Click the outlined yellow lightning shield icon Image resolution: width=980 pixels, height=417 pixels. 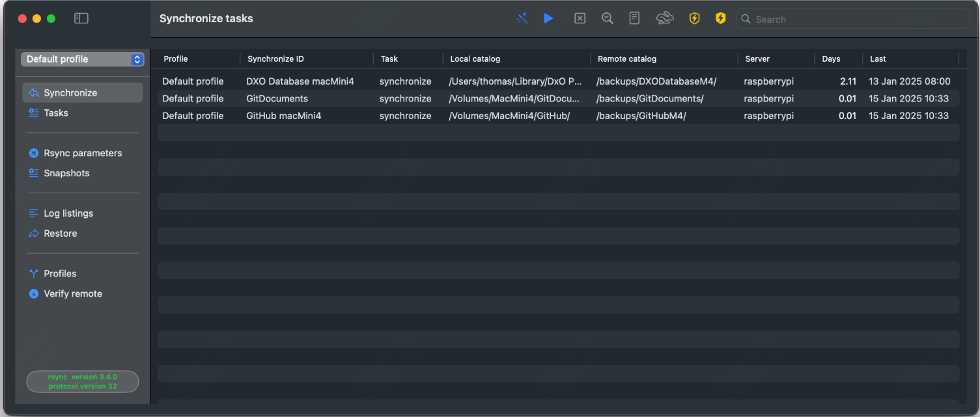694,19
